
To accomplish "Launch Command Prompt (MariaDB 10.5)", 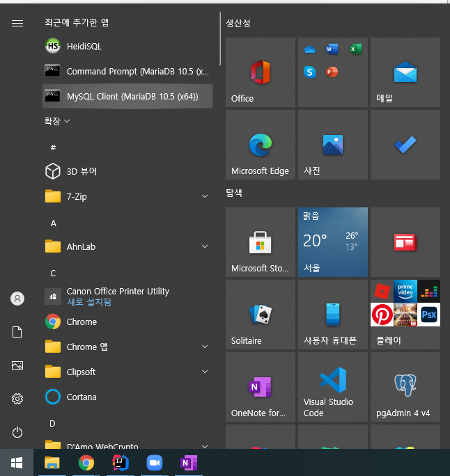I will tap(127, 72).
